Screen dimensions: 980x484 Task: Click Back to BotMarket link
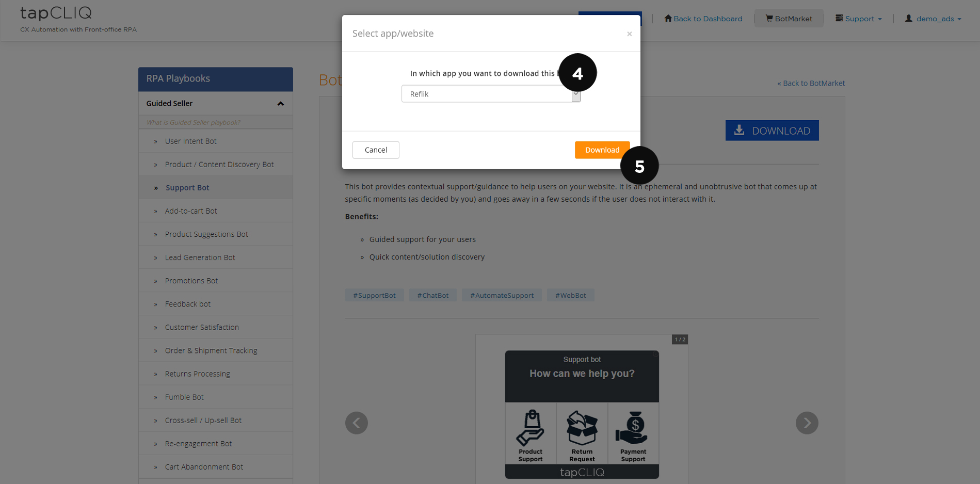click(x=811, y=83)
